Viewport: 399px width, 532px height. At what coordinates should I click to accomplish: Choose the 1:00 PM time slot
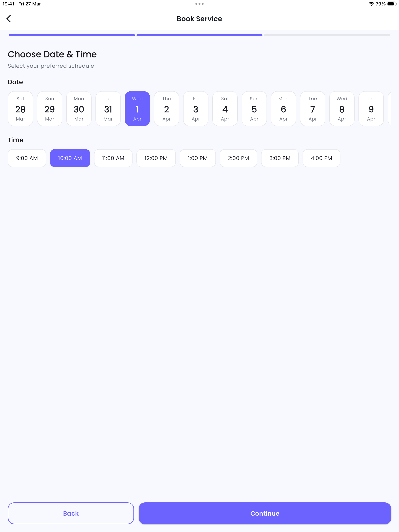[x=198, y=158]
